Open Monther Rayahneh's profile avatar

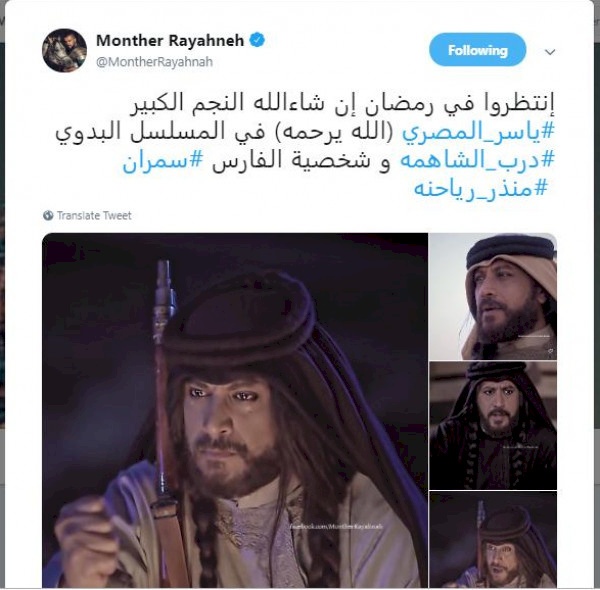click(64, 50)
